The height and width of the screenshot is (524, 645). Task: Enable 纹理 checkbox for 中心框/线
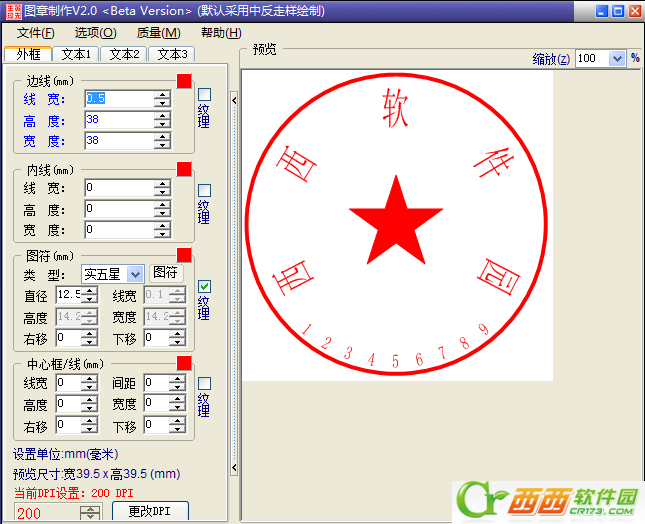pos(204,383)
